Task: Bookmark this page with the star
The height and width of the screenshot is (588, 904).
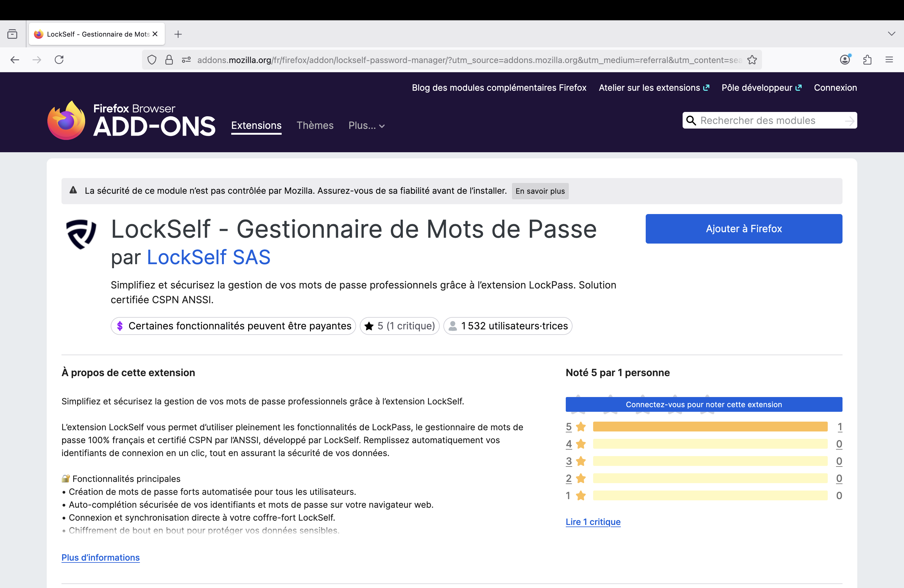Action: tap(752, 60)
